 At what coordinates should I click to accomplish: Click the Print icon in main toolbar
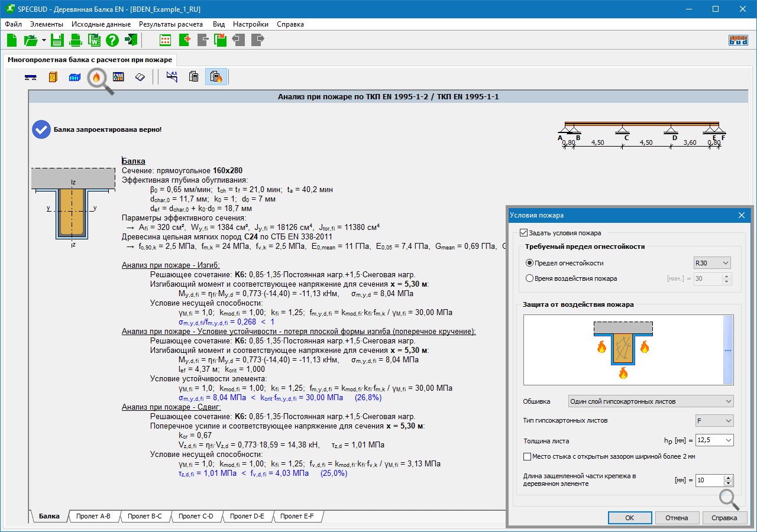(x=76, y=40)
